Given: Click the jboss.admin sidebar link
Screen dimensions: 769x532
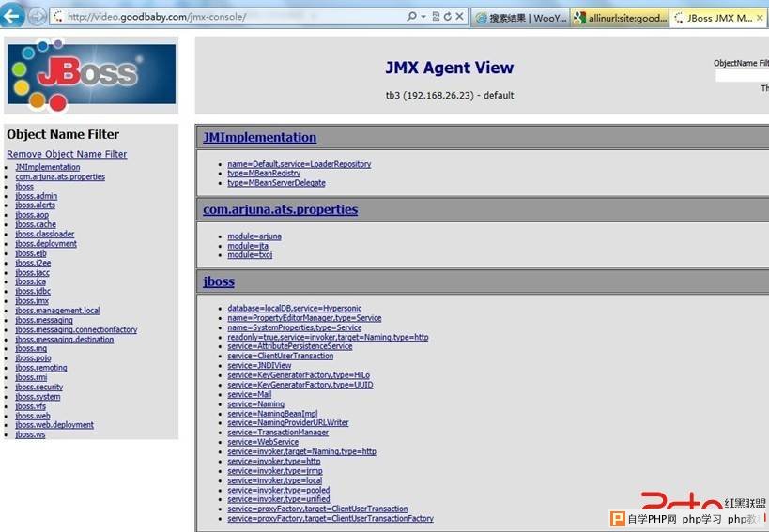Looking at the screenshot, I should point(36,196).
